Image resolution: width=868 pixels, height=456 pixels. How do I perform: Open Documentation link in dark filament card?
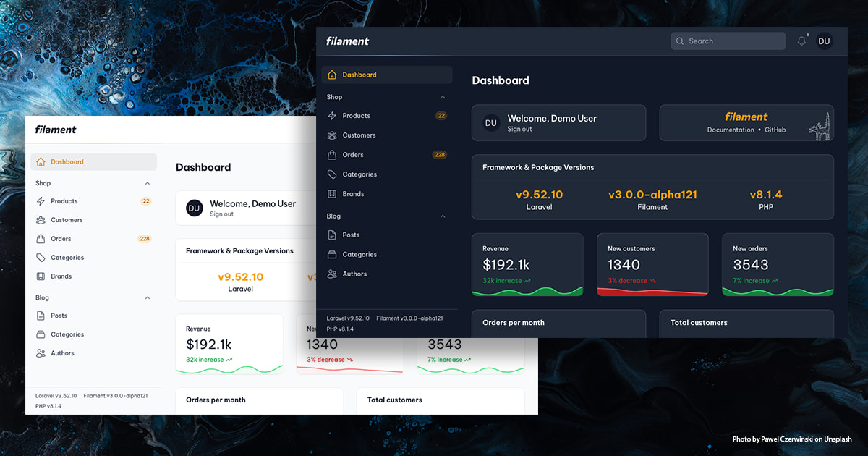click(731, 130)
